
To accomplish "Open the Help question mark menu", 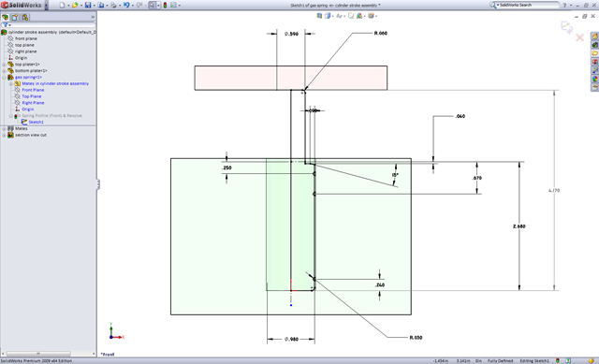I will (564, 6).
